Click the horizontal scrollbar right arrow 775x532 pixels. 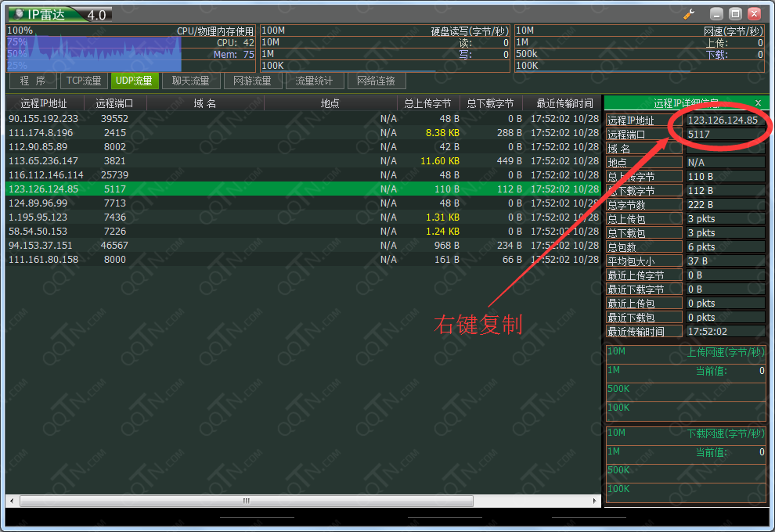tap(595, 501)
